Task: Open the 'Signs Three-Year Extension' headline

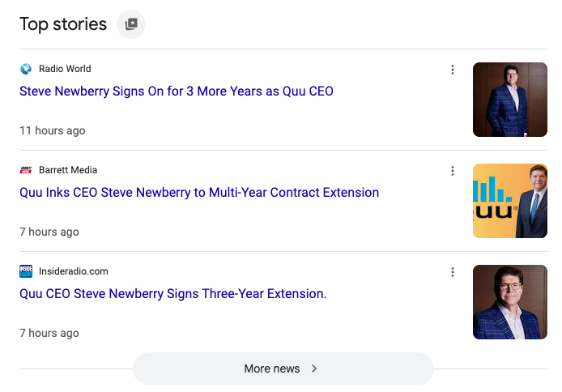Action: (x=173, y=294)
